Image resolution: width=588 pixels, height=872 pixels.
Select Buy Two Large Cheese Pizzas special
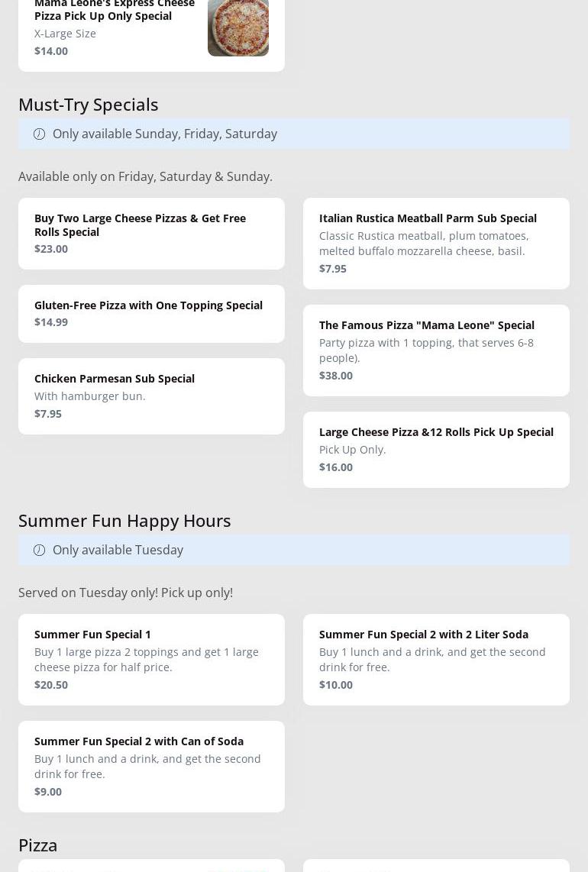tap(151, 233)
